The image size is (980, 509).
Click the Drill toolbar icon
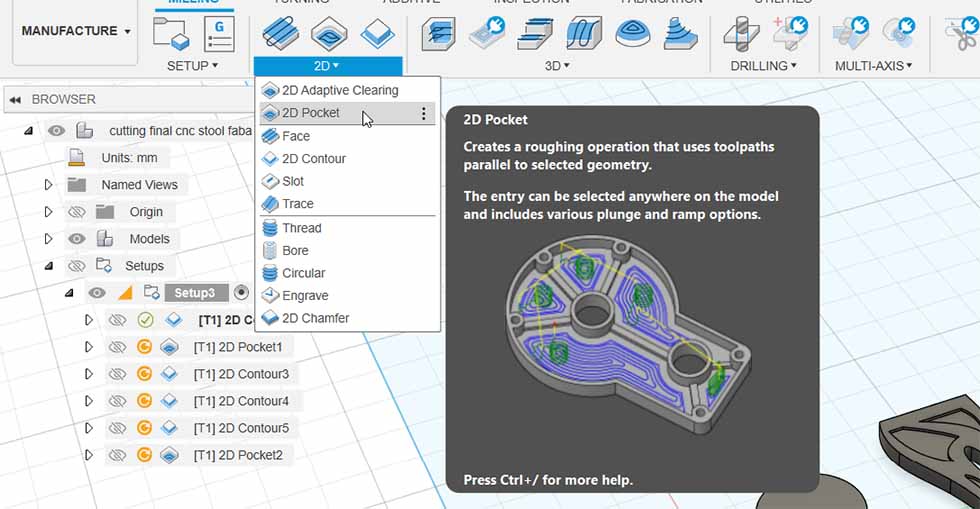click(741, 33)
